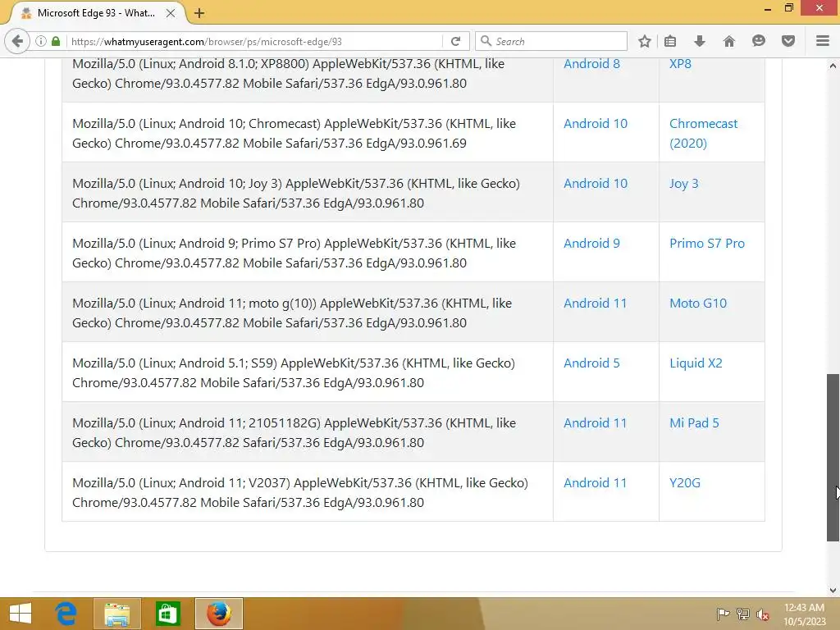Open Android 8 link in XP8 row
The image size is (840, 630).
591,64
